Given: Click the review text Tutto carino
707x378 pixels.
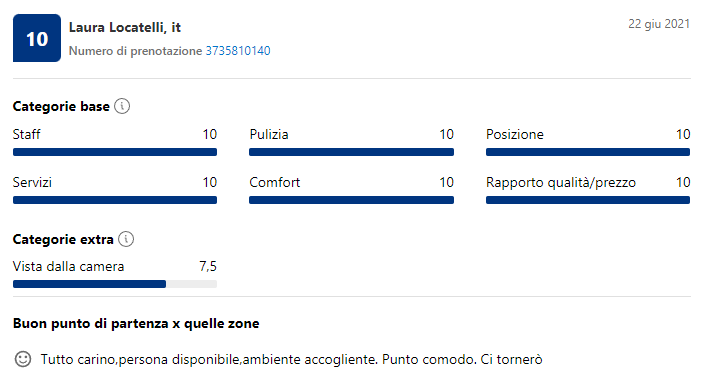Looking at the screenshot, I should pyautogui.click(x=291, y=360).
